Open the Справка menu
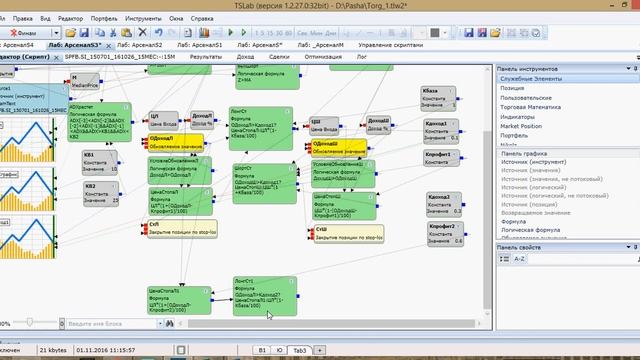The image size is (640, 360). [x=202, y=19]
